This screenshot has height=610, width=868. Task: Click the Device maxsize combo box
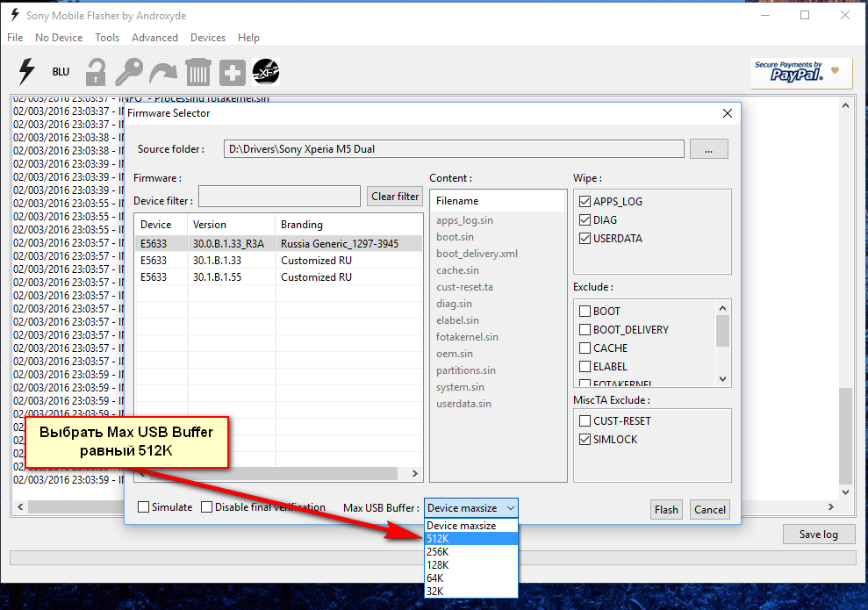[470, 508]
